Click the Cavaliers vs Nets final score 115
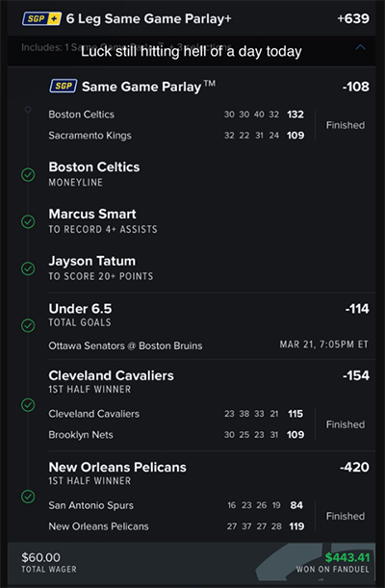This screenshot has width=385, height=588. 295,414
